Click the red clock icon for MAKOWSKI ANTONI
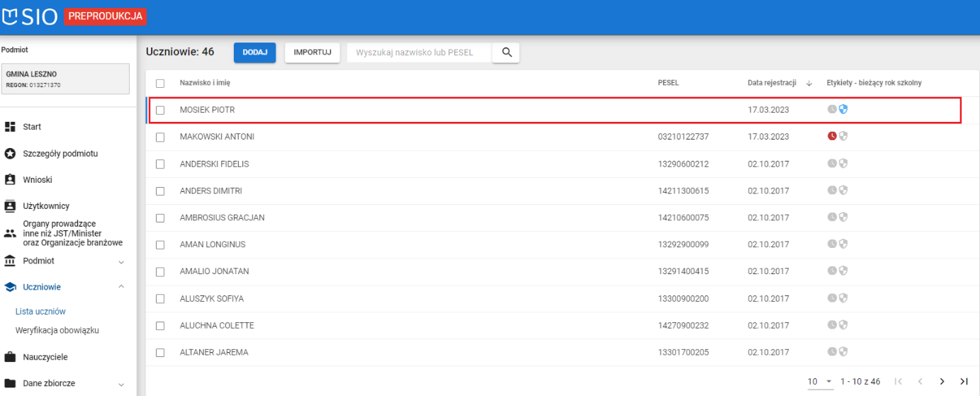Viewport: 980px width, 396px height. point(833,136)
